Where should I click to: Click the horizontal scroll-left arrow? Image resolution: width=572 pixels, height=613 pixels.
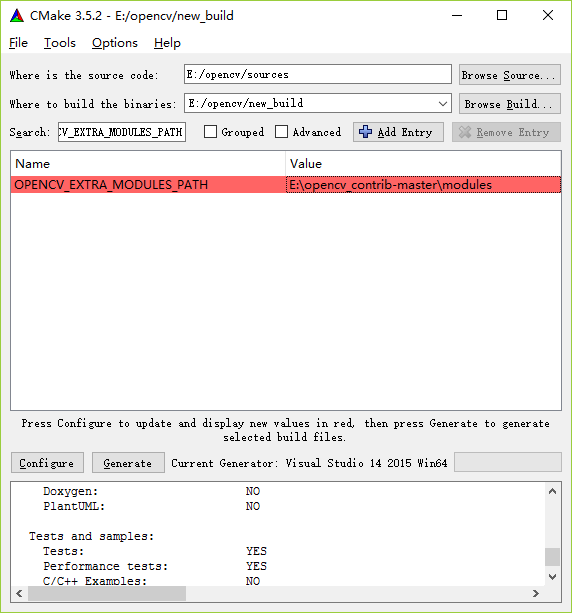[x=19, y=593]
